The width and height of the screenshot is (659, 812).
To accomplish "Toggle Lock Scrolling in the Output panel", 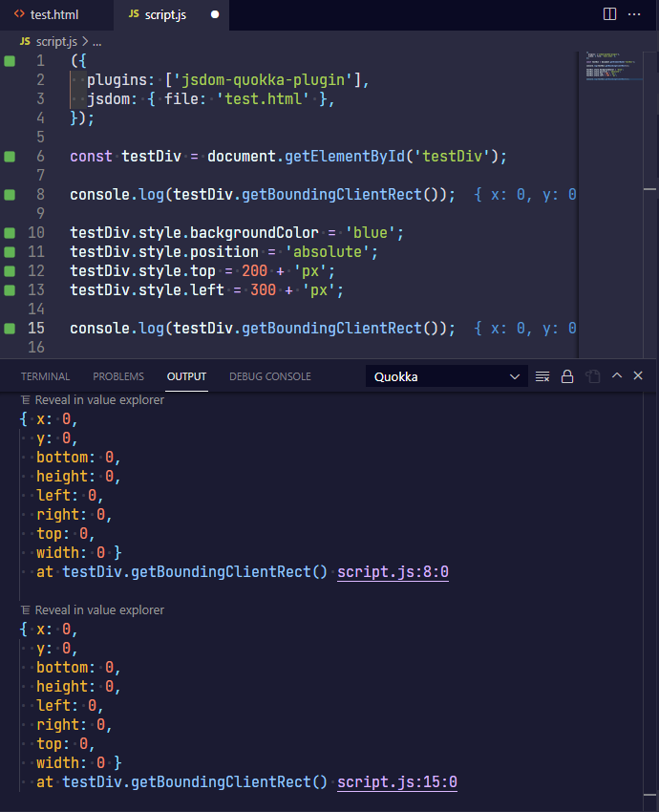I will click(567, 375).
